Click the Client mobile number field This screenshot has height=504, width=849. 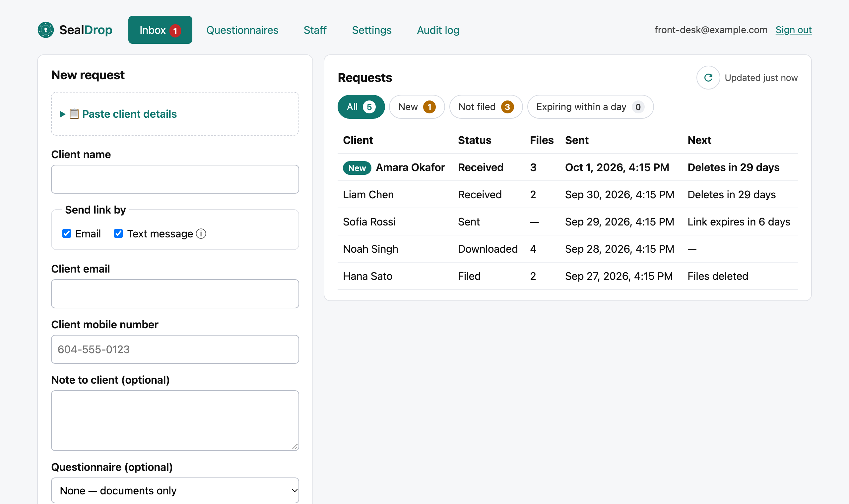pyautogui.click(x=175, y=349)
